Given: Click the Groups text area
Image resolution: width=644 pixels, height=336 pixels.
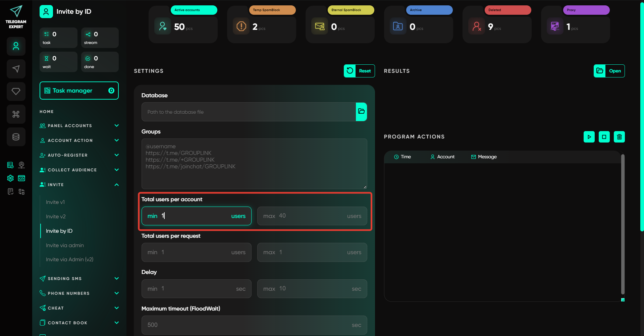Looking at the screenshot, I should [x=254, y=164].
